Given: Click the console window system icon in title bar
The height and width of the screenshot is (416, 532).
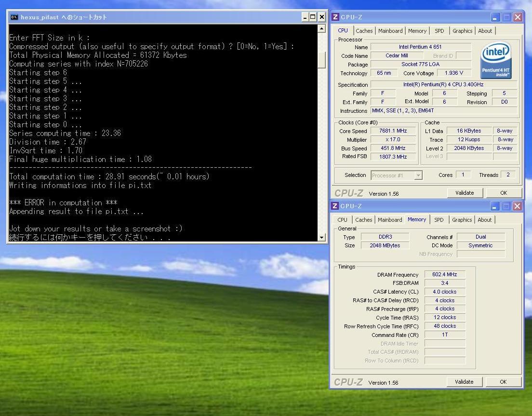Looking at the screenshot, I should point(14,17).
